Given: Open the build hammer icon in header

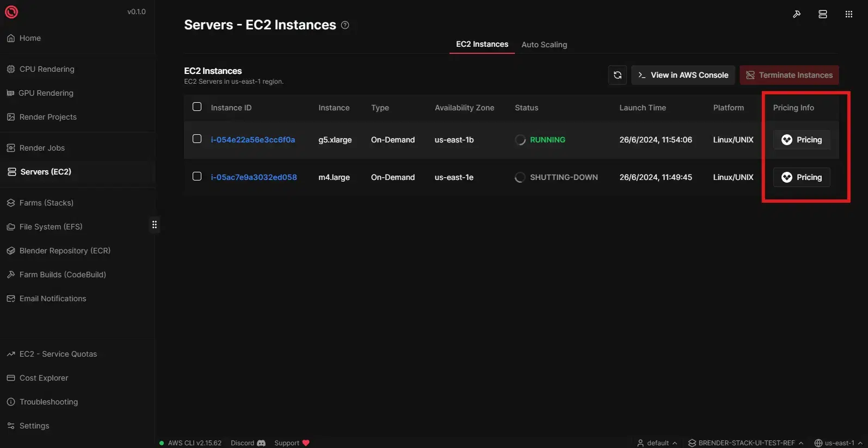Looking at the screenshot, I should click(x=797, y=14).
